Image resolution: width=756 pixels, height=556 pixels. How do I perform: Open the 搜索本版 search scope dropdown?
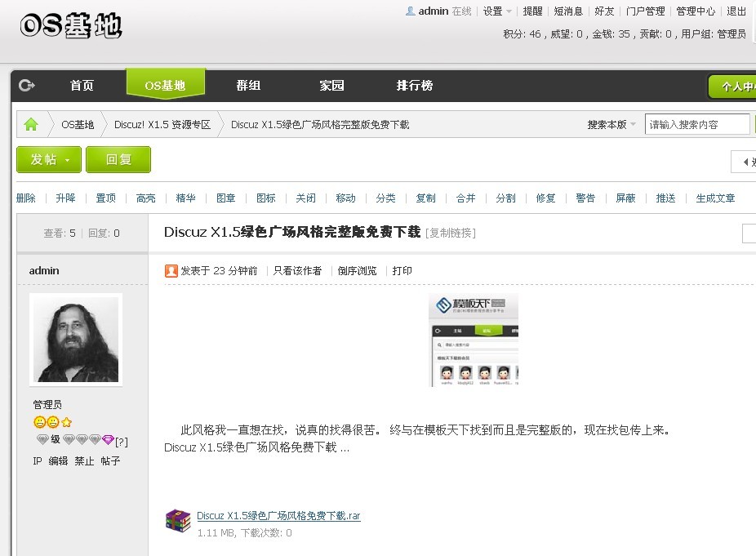(611, 124)
